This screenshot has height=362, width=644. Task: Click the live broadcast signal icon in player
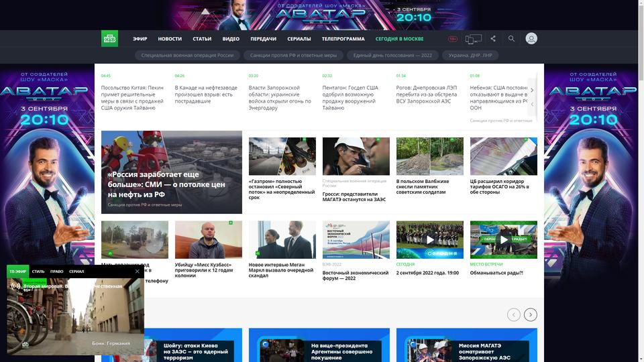pyautogui.click(x=15, y=286)
